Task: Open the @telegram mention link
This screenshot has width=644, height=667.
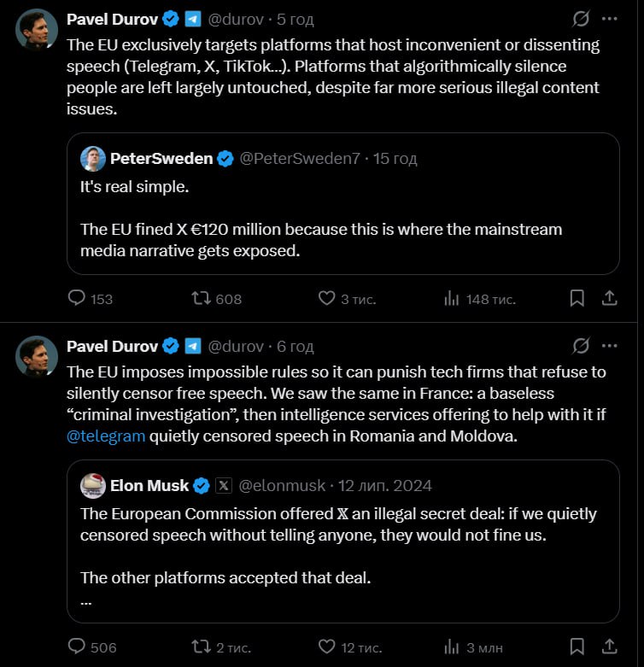Action: pyautogui.click(x=106, y=436)
